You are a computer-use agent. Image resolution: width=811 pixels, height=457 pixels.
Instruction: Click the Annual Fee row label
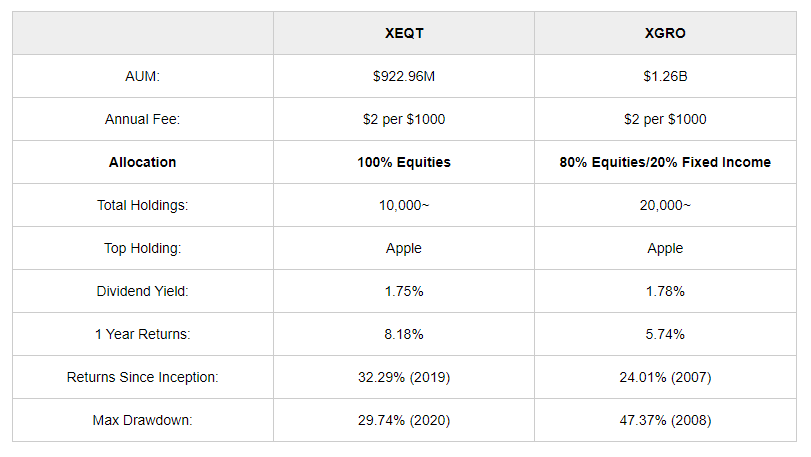pyautogui.click(x=142, y=119)
